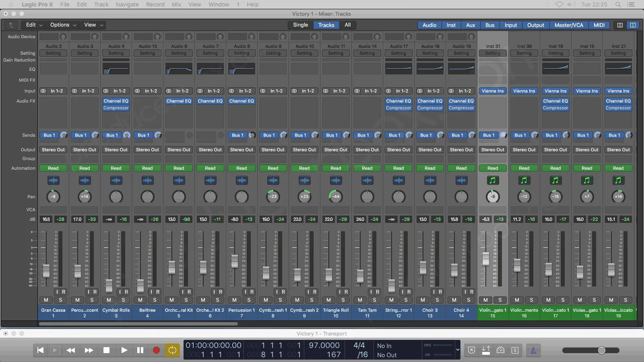Click the Cycle mode icon in the transport

(172, 350)
